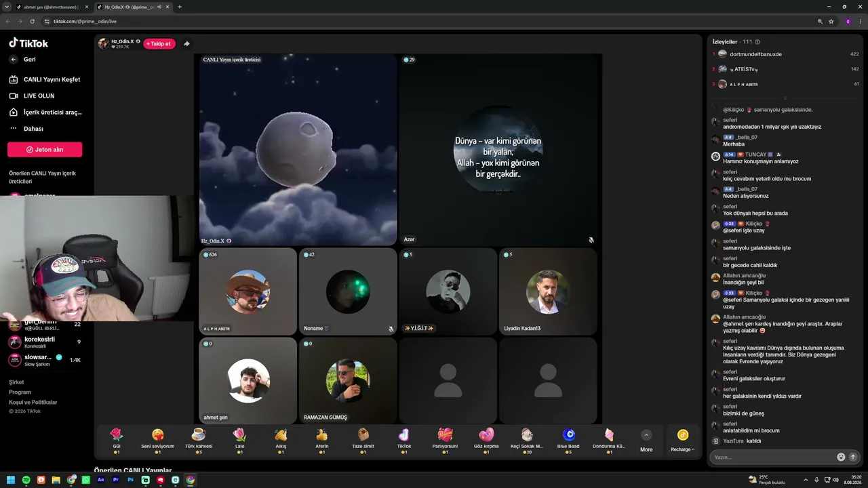868x488 pixels.
Task: Send the Türk kahvesi gift
Action: 199,440
